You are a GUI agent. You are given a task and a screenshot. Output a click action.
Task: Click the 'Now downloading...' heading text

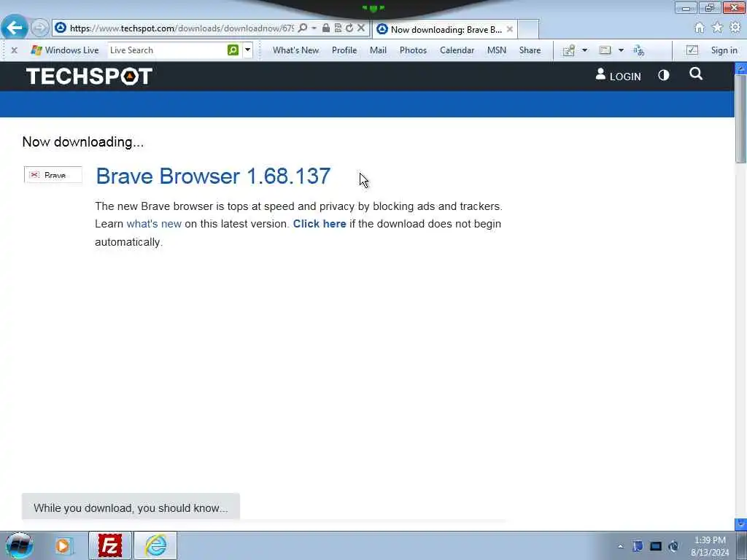coord(83,142)
